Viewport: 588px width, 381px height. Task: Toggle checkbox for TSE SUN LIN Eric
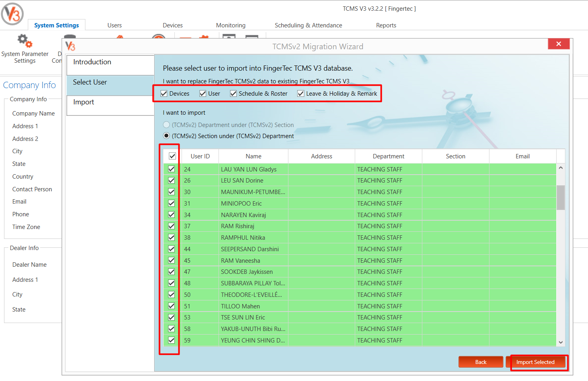(171, 317)
